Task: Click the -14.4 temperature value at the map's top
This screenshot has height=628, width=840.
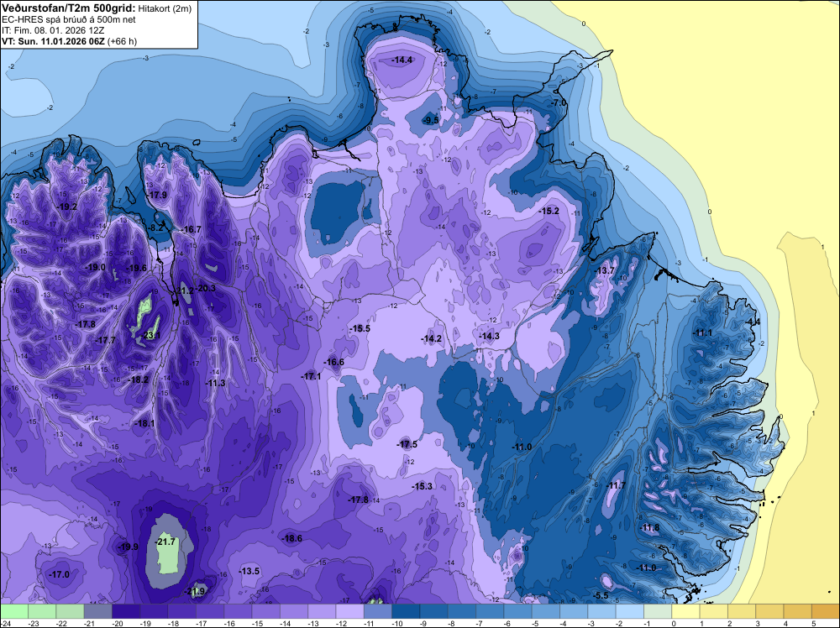Action: pos(402,60)
